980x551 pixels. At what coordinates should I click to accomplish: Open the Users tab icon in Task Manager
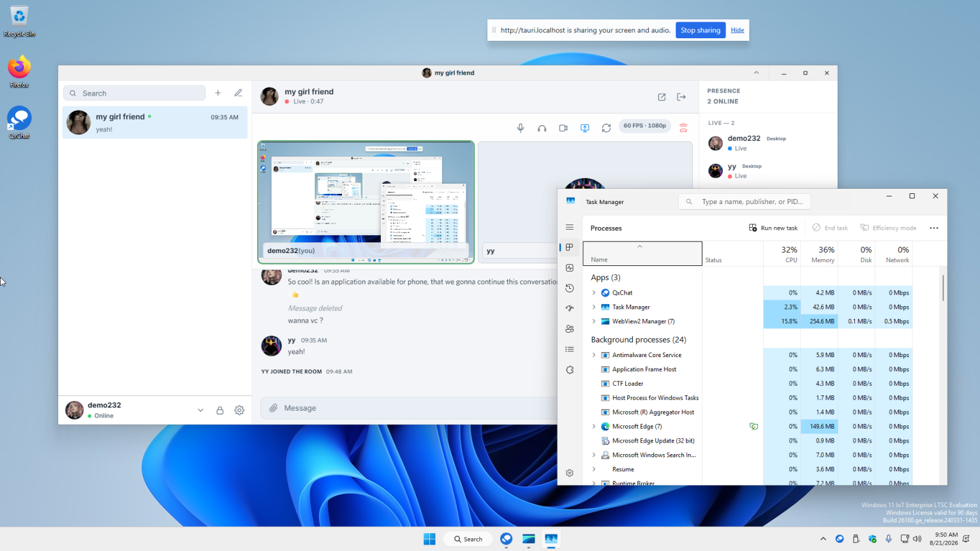pos(570,329)
